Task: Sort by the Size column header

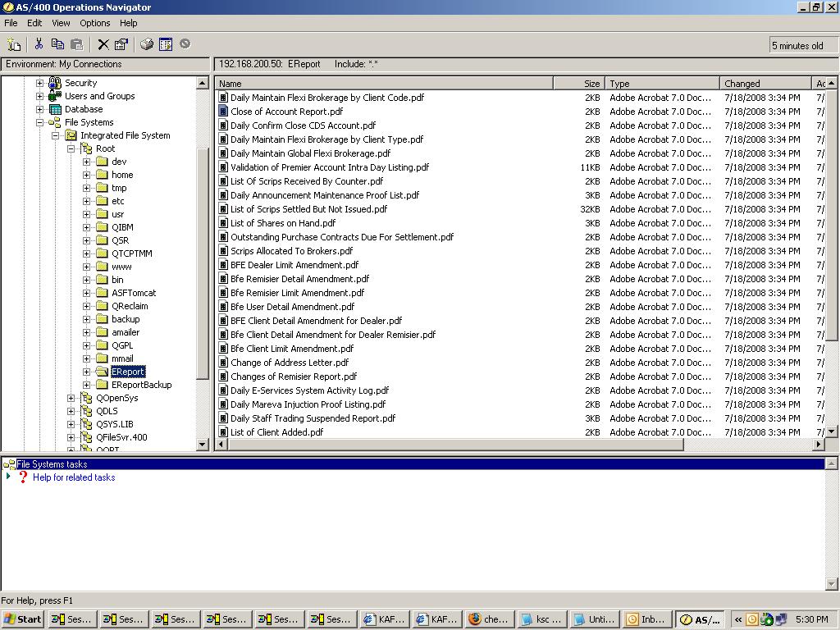Action: (579, 84)
